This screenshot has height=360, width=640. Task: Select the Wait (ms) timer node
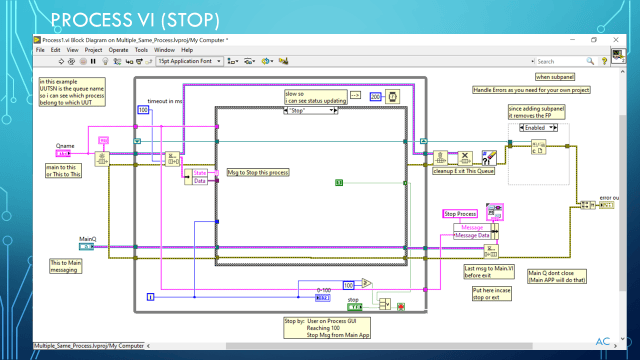pyautogui.click(x=392, y=97)
